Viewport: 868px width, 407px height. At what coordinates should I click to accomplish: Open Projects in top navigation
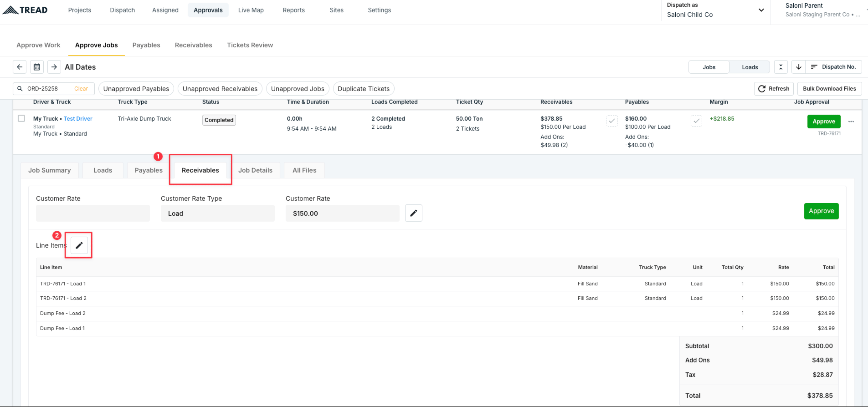(79, 10)
